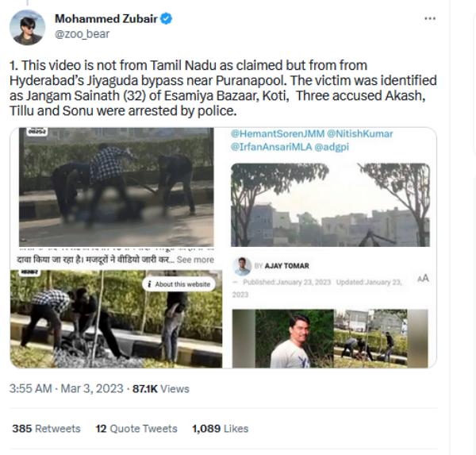Click the AA text size icon
Screen dimensions: 476x455
tap(423, 278)
